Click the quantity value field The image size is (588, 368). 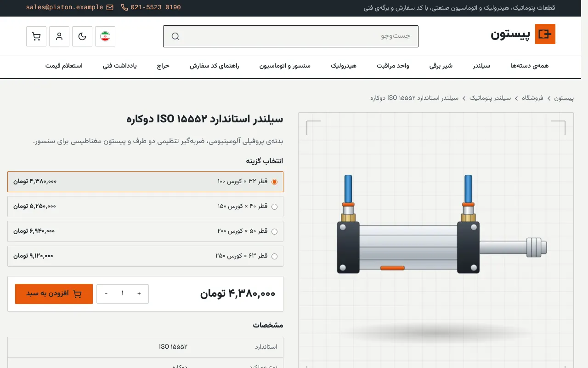coord(123,294)
